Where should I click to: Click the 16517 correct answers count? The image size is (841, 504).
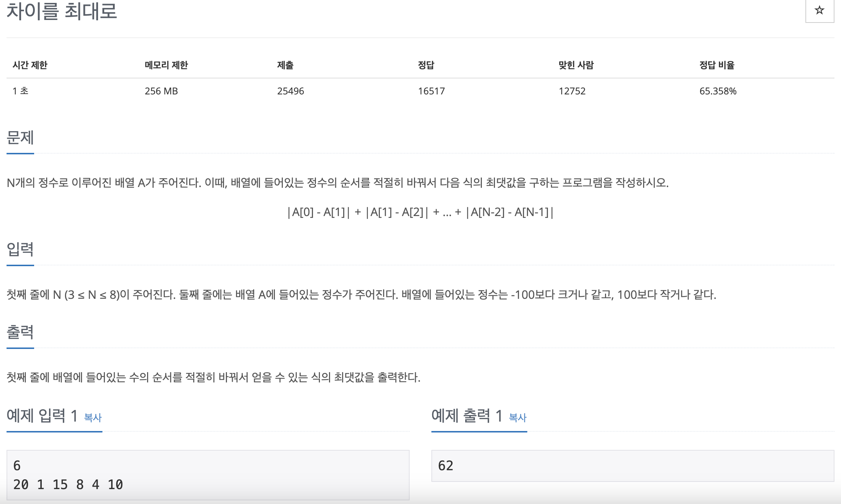tap(431, 91)
